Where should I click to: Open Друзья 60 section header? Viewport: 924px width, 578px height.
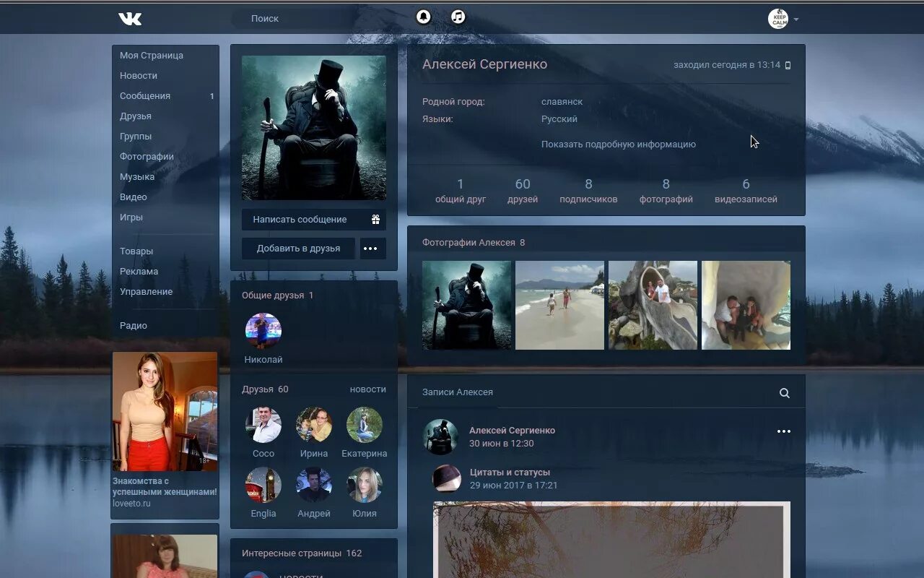265,389
